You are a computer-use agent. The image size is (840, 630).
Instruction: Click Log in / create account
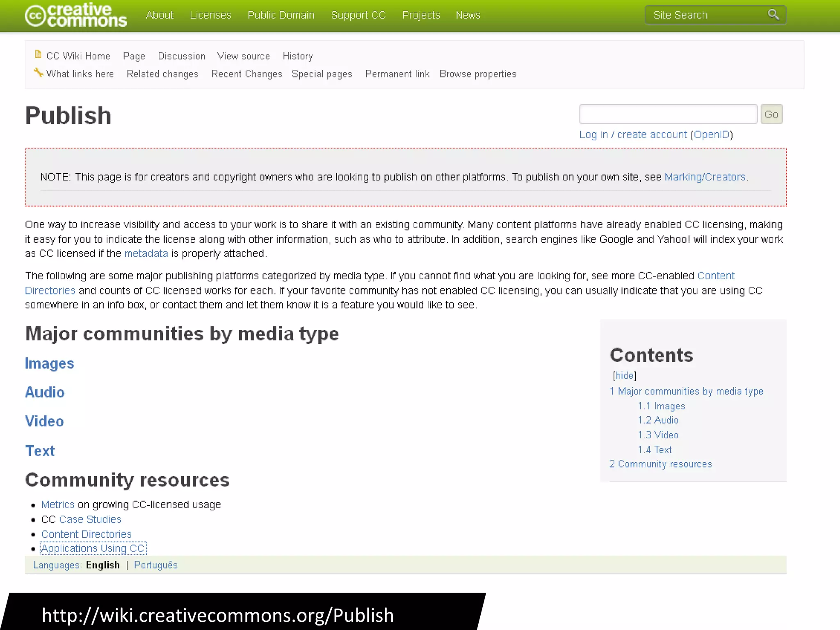point(633,135)
